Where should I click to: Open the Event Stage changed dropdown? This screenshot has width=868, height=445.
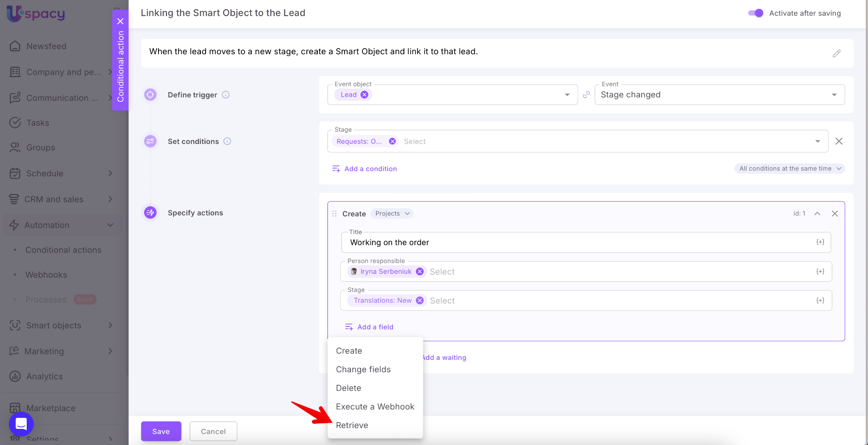(719, 95)
